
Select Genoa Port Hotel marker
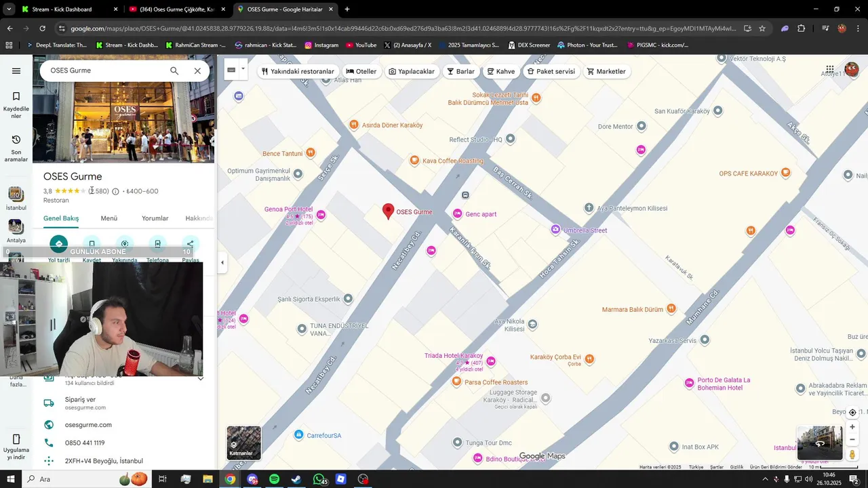click(321, 215)
